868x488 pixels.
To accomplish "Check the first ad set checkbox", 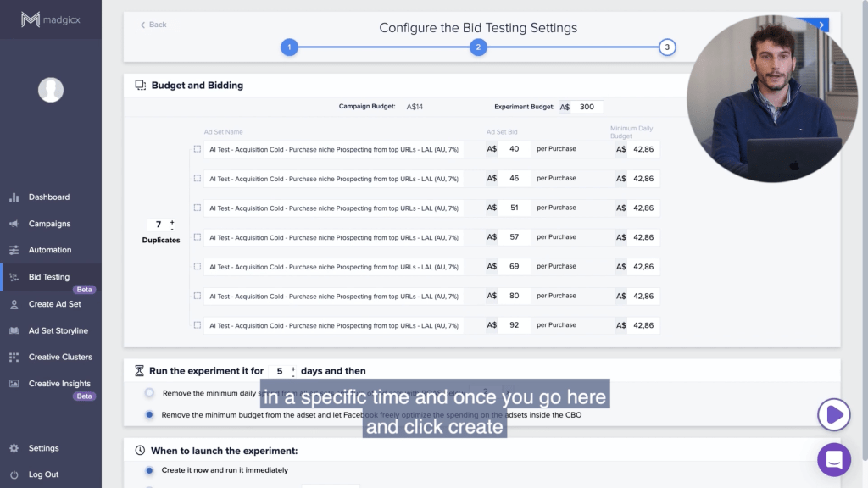I will [x=198, y=149].
